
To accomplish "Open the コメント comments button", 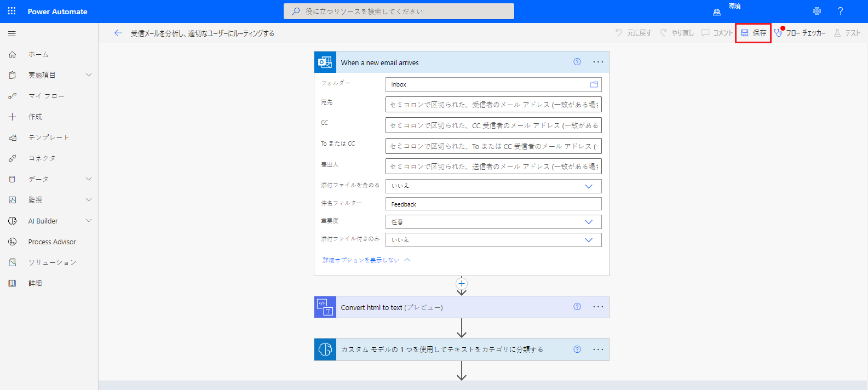I will pyautogui.click(x=717, y=33).
